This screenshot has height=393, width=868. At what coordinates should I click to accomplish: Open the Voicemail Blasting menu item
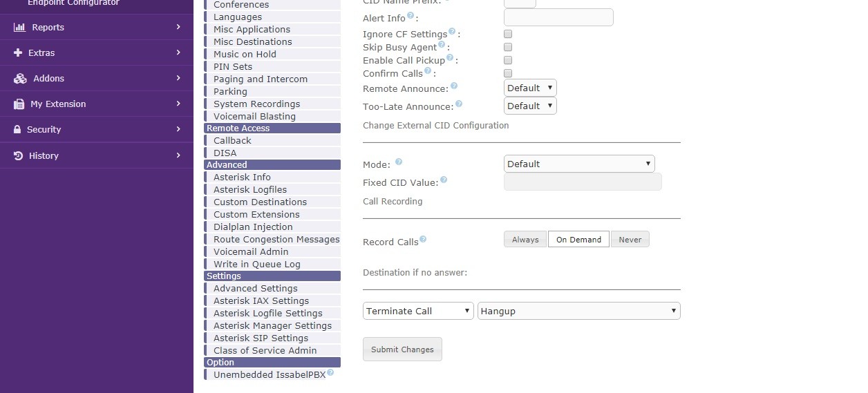point(254,116)
